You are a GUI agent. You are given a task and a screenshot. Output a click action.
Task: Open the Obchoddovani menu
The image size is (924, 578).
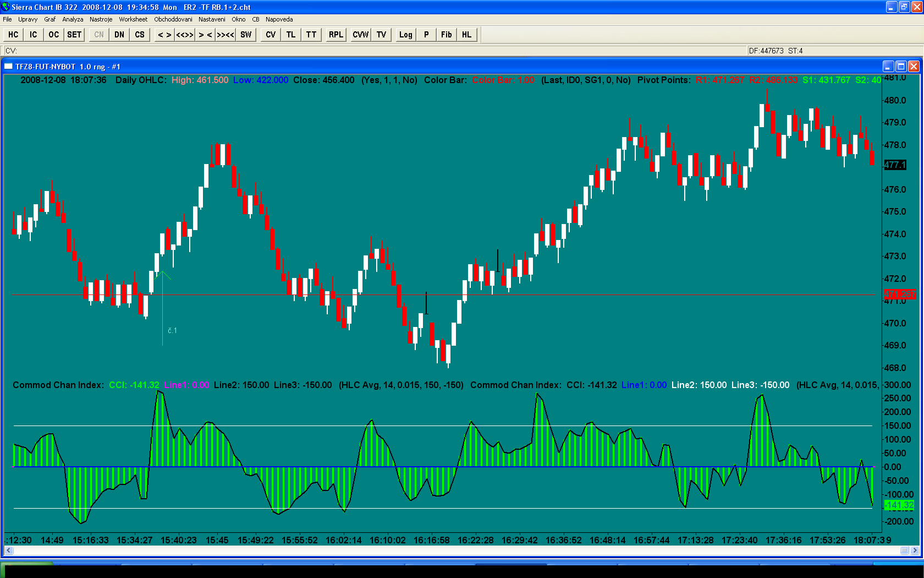click(173, 19)
